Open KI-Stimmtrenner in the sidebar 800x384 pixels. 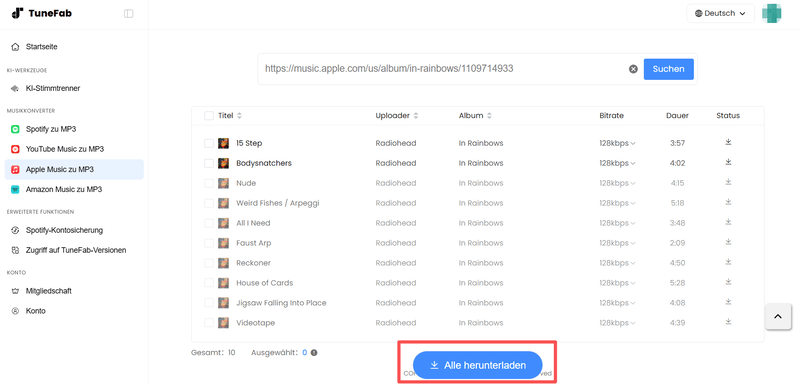click(74, 88)
